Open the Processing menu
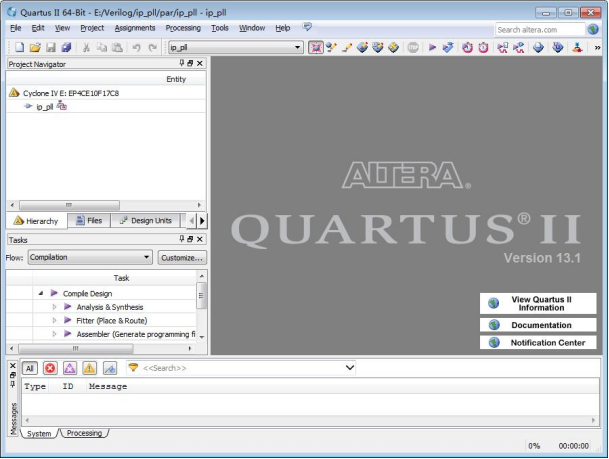The height and width of the screenshot is (459, 609). tap(183, 28)
